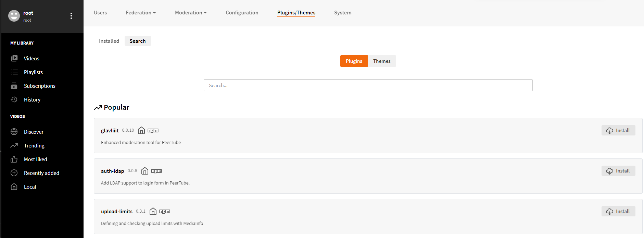
Task: Install the glavliiit plugin
Action: 618,130
